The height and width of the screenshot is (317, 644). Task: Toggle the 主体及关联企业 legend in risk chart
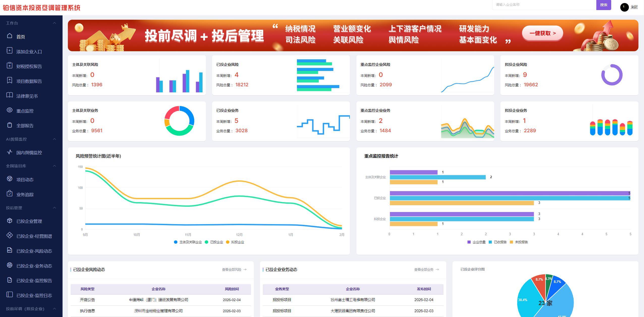click(x=188, y=242)
